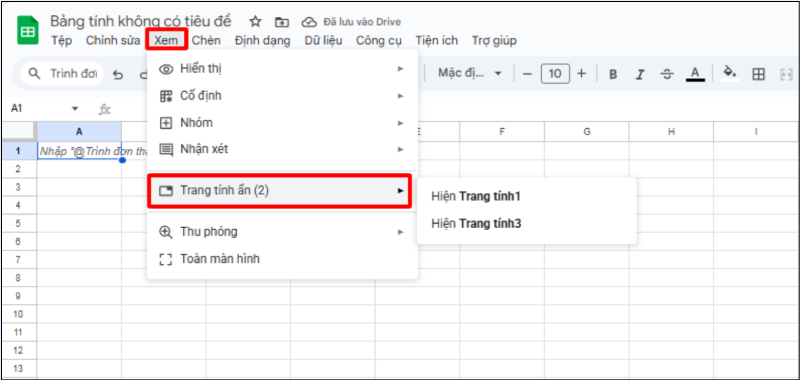Click the eye icon beside Hiển thị
The image size is (800, 381).
pos(166,69)
